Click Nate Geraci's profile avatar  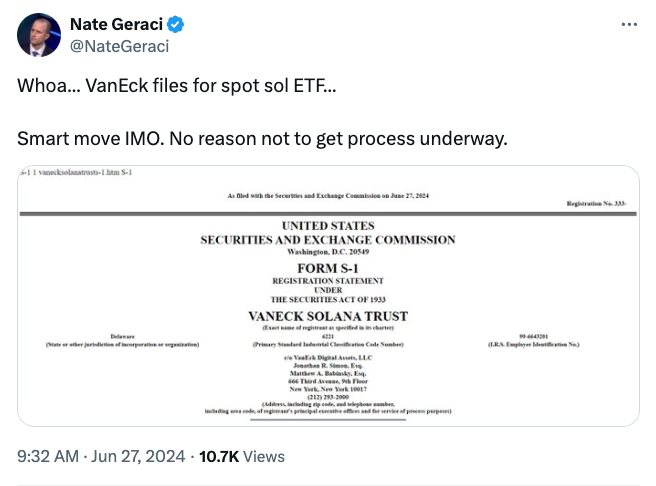[x=39, y=34]
